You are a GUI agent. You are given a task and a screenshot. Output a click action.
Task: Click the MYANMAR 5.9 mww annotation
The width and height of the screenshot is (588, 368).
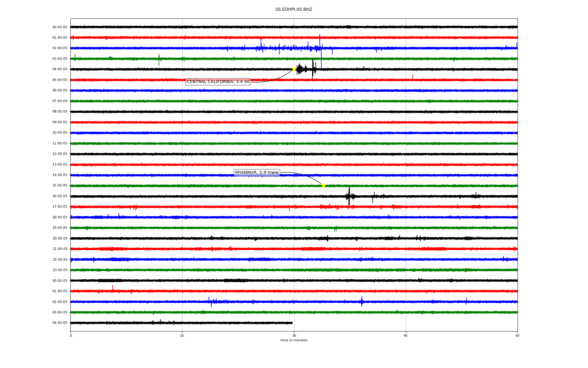click(257, 173)
